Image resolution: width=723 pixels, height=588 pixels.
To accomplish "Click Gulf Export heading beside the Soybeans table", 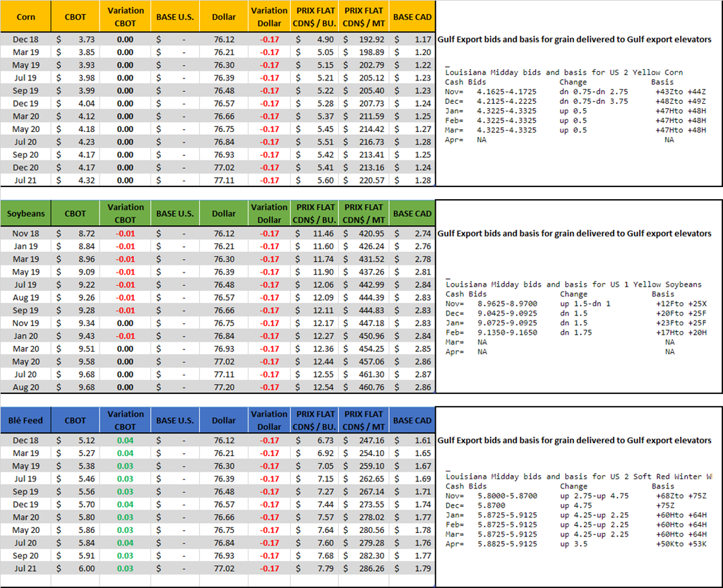I will pos(574,233).
